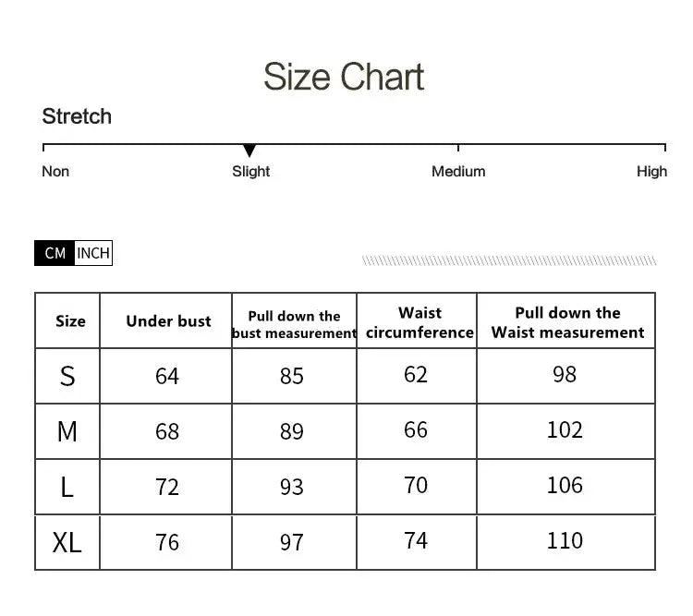
Task: Switch units to INCH
Action: (93, 253)
